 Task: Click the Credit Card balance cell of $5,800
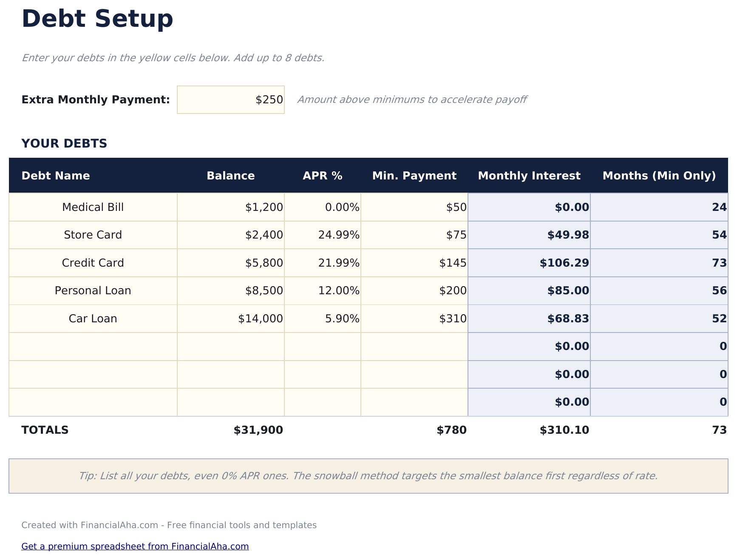[x=231, y=263]
